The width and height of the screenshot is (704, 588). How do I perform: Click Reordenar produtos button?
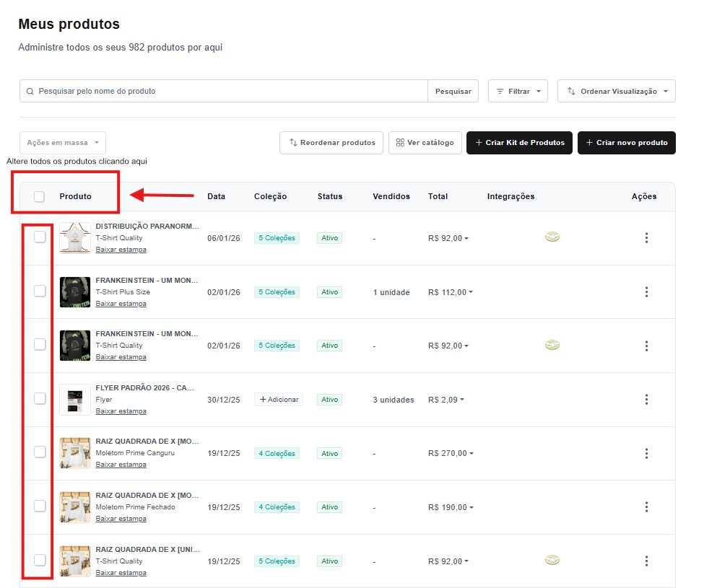tap(331, 143)
